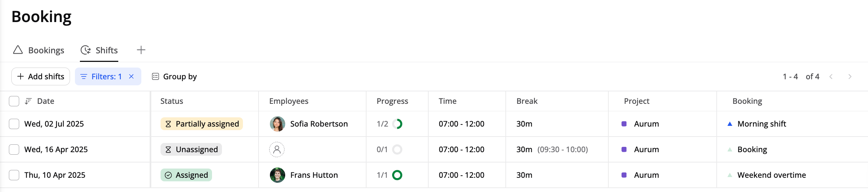Click Frans Hutton's avatar photo

tap(277, 175)
